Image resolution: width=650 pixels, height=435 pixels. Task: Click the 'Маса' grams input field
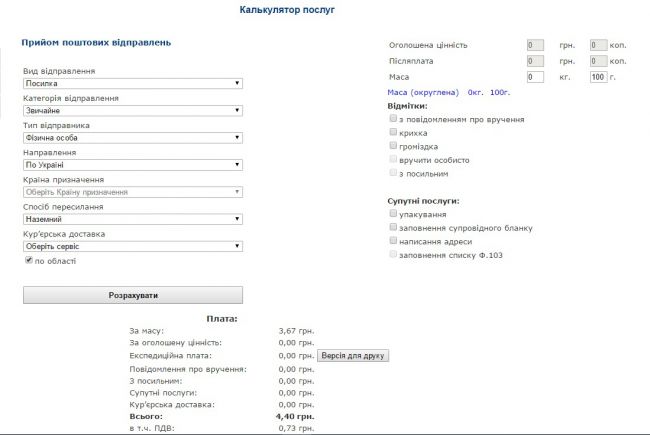[598, 77]
